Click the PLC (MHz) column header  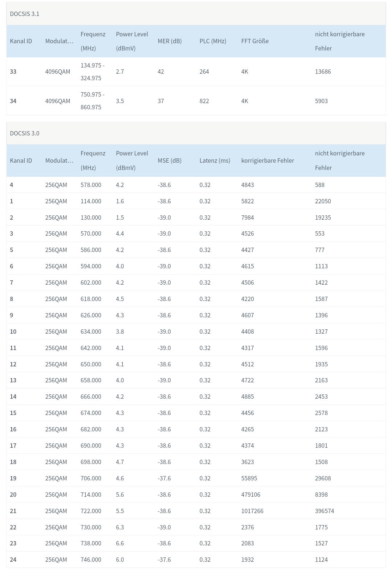click(x=213, y=41)
